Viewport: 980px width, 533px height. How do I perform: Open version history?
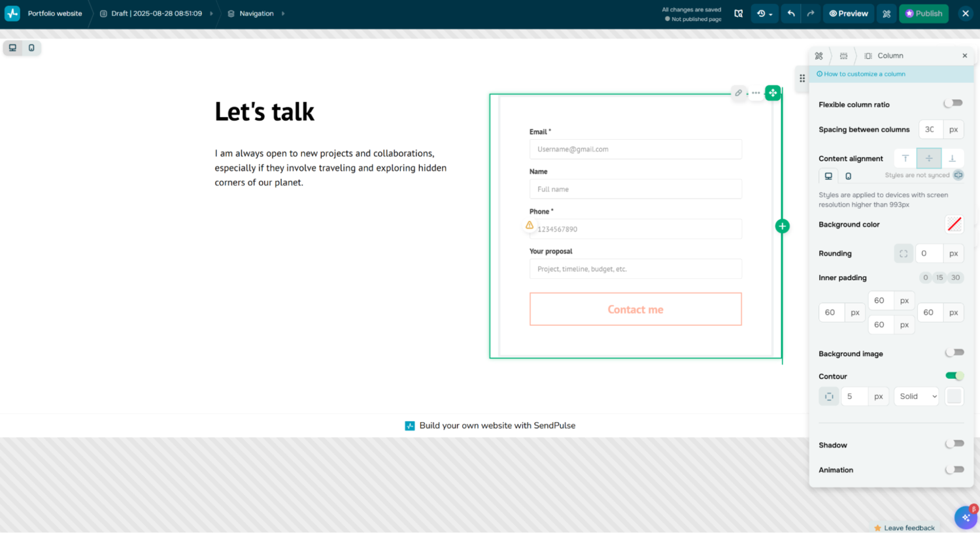tap(761, 13)
